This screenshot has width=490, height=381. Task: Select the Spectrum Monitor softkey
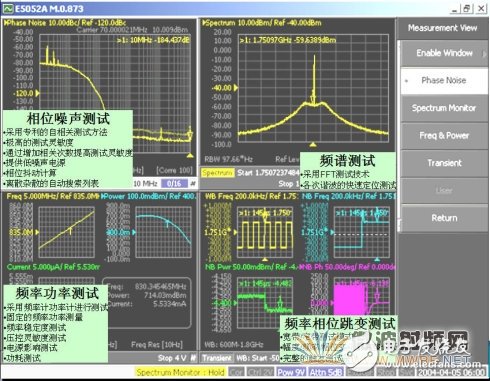(444, 108)
